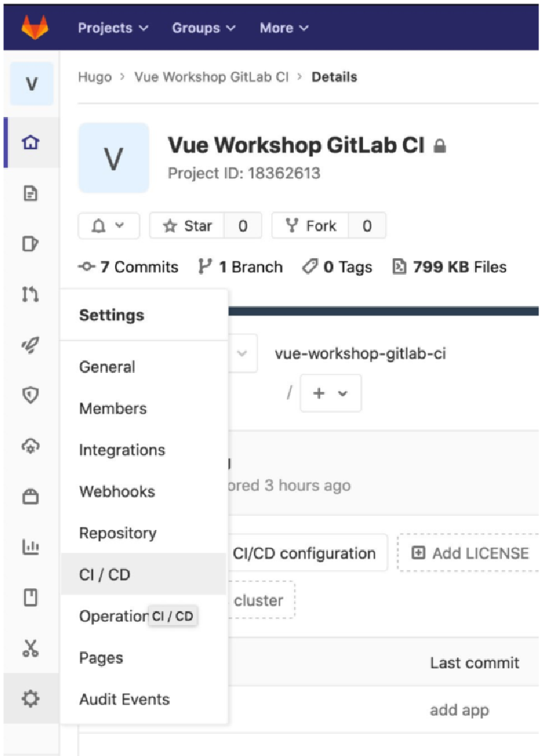The width and height of the screenshot is (542, 756).
Task: Click the GitLab fox logo
Action: pyautogui.click(x=35, y=27)
